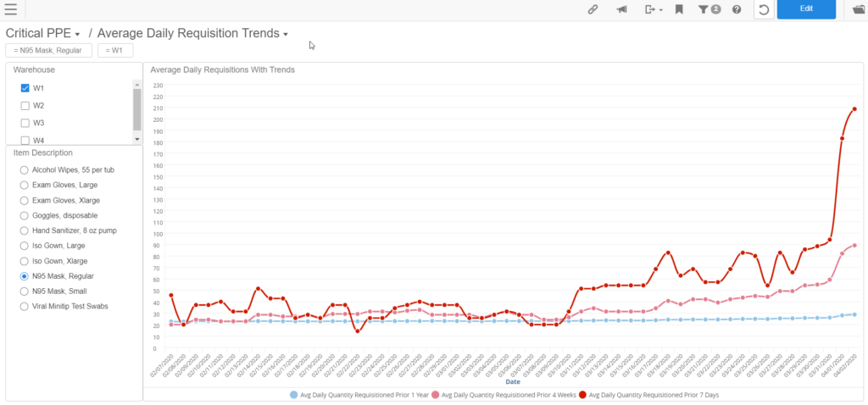Select Goggles, disposable radio option
The height and width of the screenshot is (405, 868).
25,215
